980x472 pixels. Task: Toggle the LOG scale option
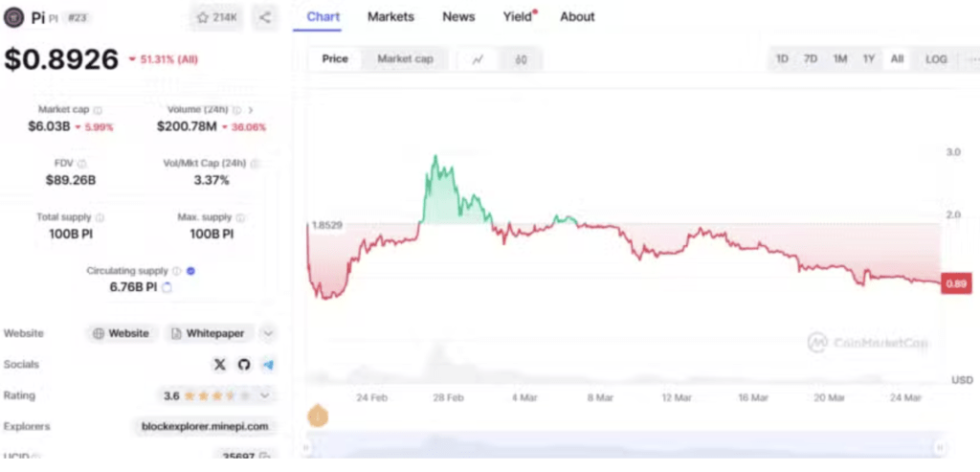point(936,59)
